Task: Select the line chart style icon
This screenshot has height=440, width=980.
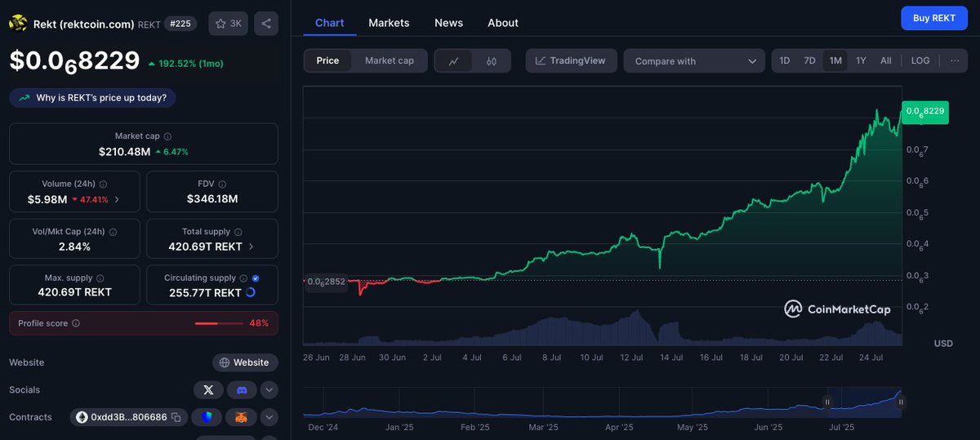Action: (x=454, y=61)
